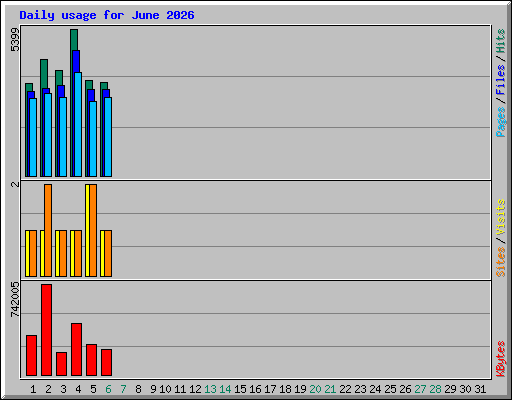Click the red KBytes bar for day 1

pos(31,355)
